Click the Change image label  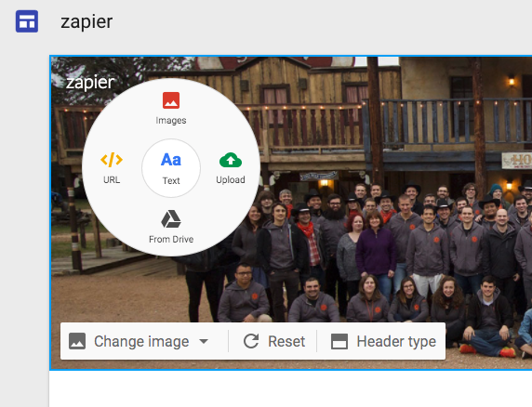[x=141, y=341]
